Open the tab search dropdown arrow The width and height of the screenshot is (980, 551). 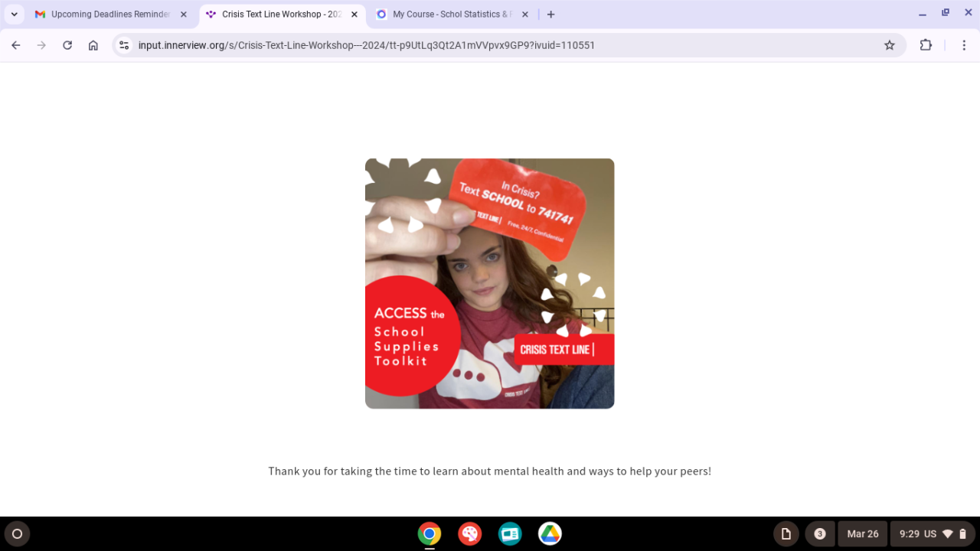[x=15, y=14]
